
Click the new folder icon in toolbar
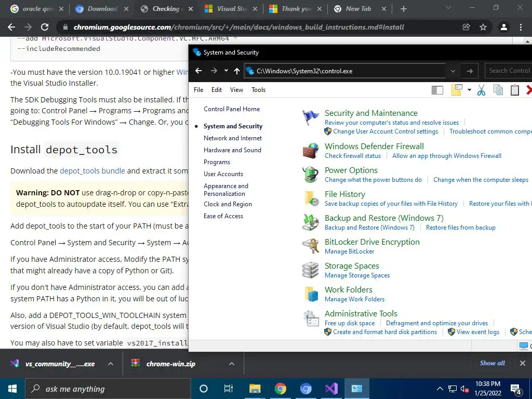[x=457, y=90]
